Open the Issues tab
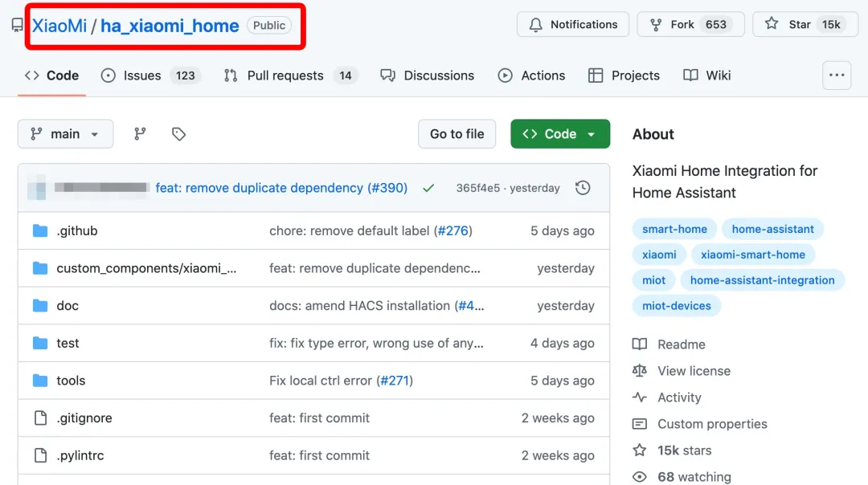This screenshot has width=868, height=485. coord(150,75)
